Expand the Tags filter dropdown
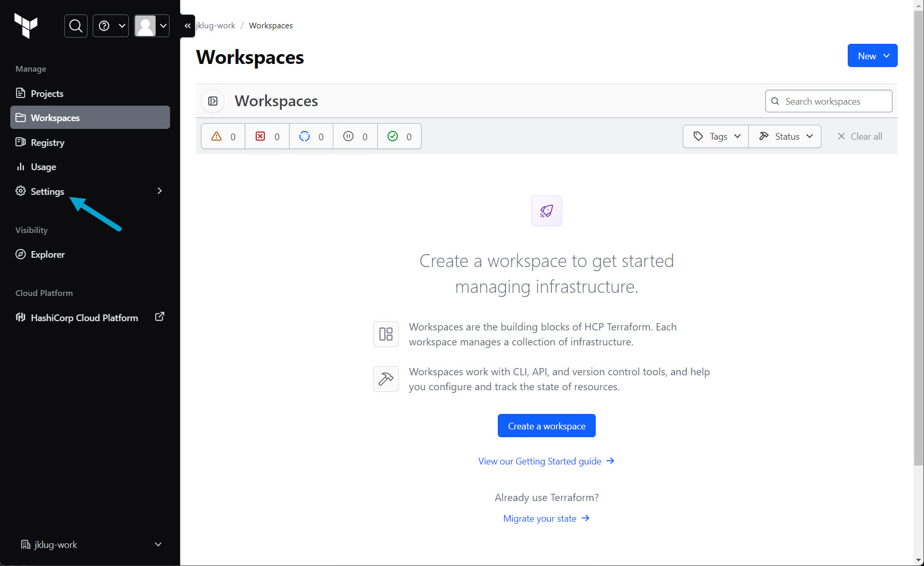 (716, 137)
